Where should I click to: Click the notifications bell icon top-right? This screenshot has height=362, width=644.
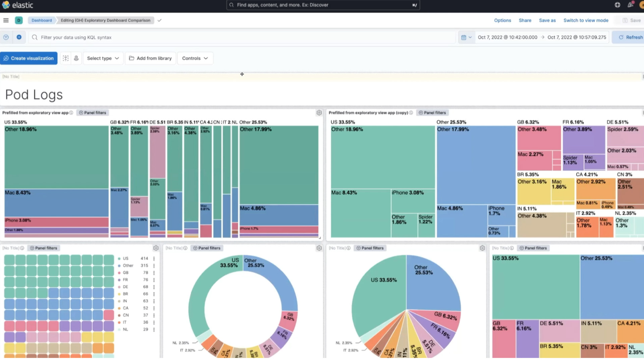pos(630,5)
